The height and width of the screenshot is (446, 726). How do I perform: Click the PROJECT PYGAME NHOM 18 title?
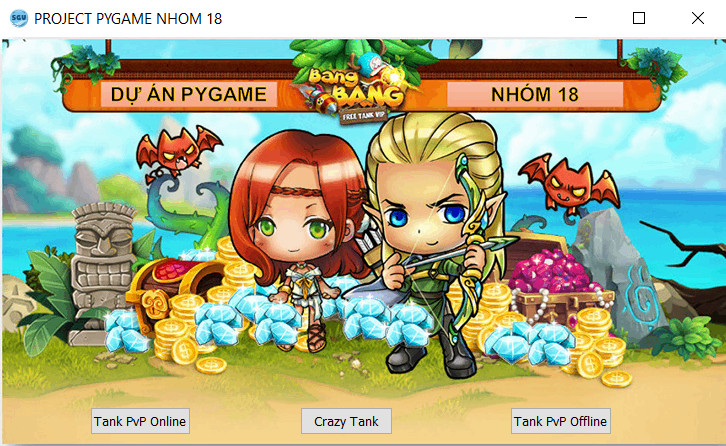point(128,19)
